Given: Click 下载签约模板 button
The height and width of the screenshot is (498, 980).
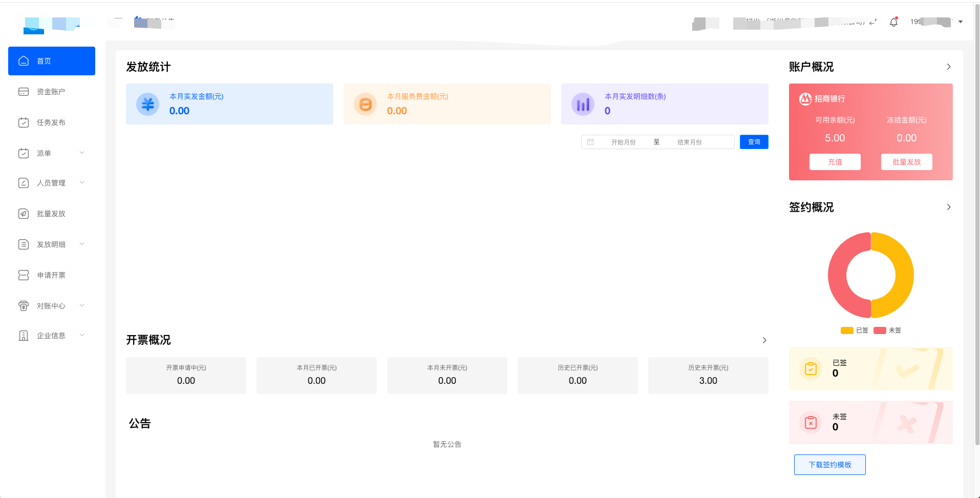Looking at the screenshot, I should (x=830, y=465).
